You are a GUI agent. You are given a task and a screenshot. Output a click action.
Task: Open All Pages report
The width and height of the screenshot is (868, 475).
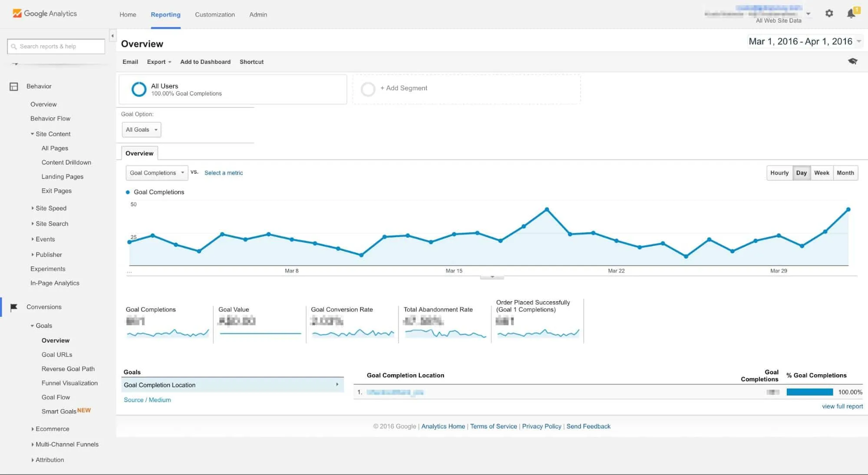click(x=55, y=148)
